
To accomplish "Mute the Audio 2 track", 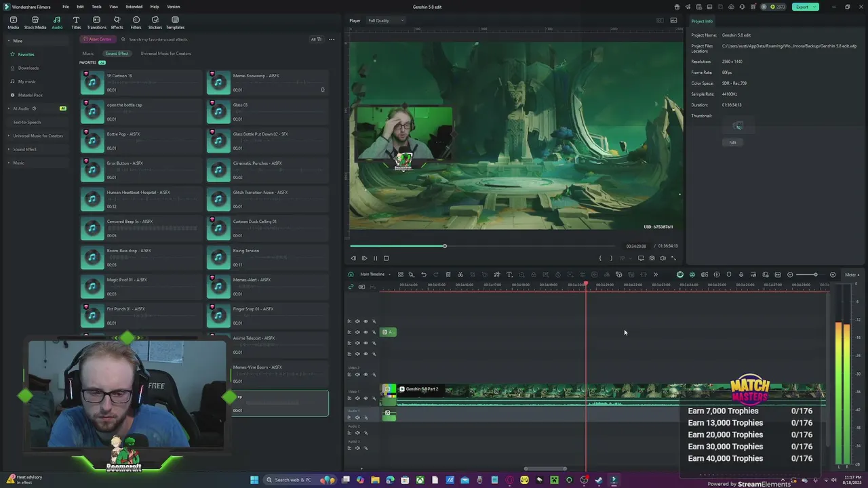I will coord(357,432).
